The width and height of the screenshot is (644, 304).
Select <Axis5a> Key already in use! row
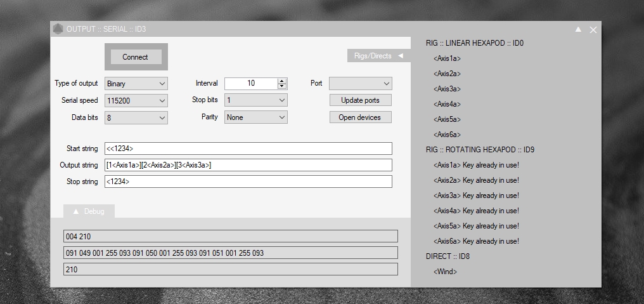476,226
